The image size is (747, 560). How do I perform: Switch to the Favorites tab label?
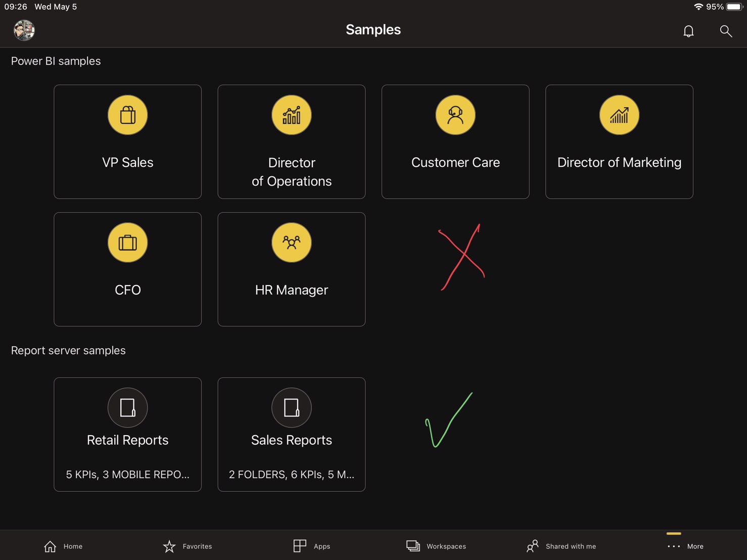point(197,546)
